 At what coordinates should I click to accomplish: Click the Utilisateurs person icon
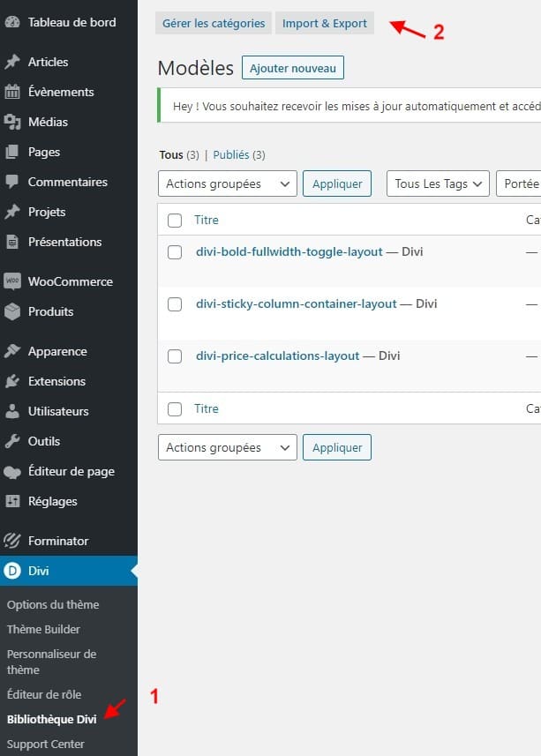(12, 411)
